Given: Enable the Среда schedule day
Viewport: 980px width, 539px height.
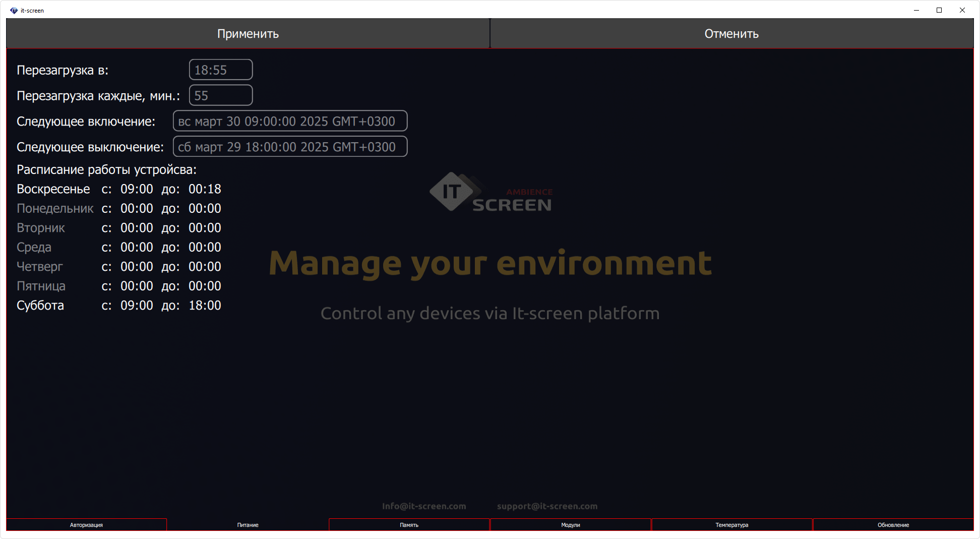Looking at the screenshot, I should [34, 248].
